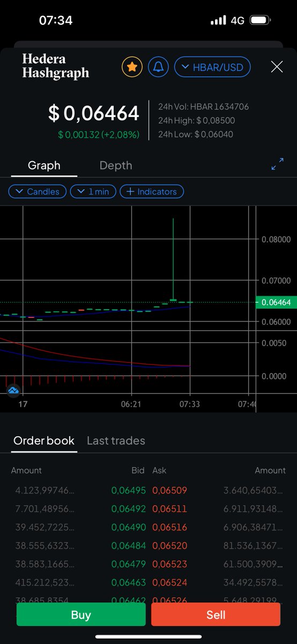The image size is (297, 644).
Task: Select ask price 0,06509
Action: (x=169, y=490)
